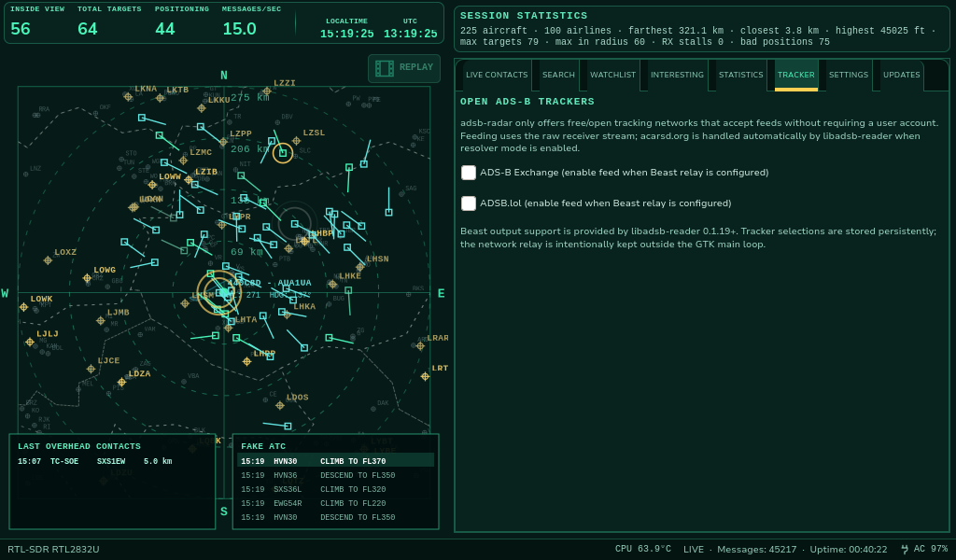956x560 pixels.
Task: Select the SXS36L CLIMB TO FL320 row
Action: pyautogui.click(x=335, y=489)
